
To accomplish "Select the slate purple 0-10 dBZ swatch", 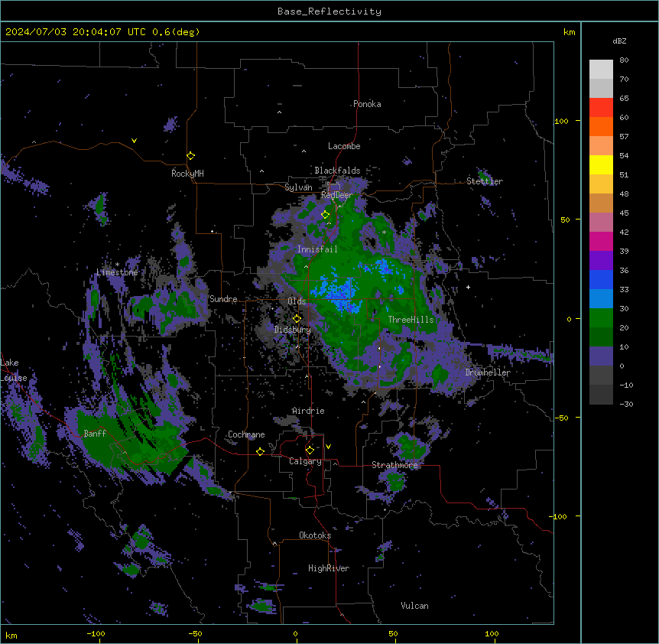I will 601,356.
